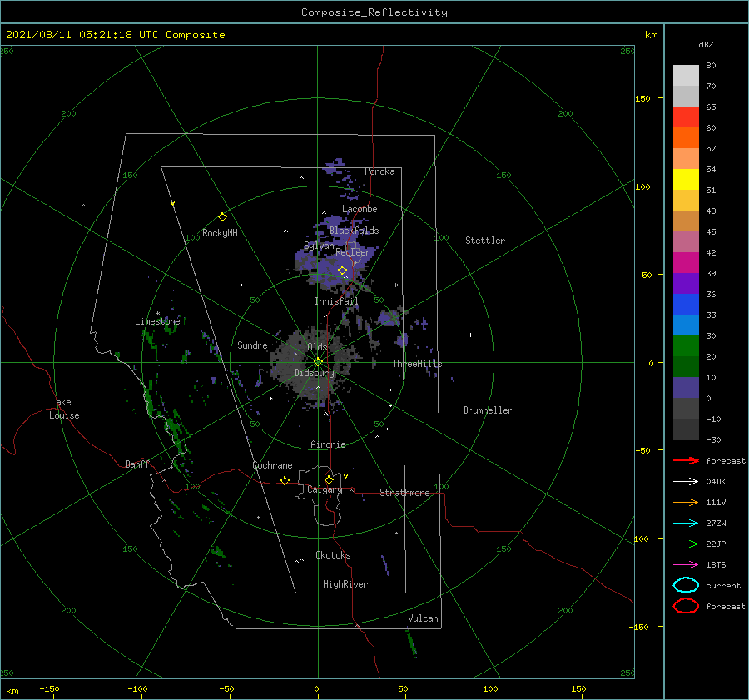Click the Sundre label

click(252, 345)
